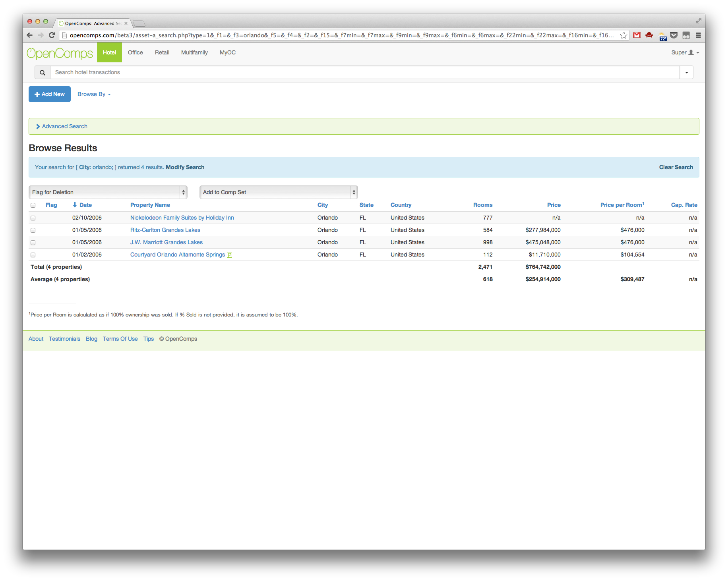
Task: Bookmark page with star icon
Action: tap(623, 35)
